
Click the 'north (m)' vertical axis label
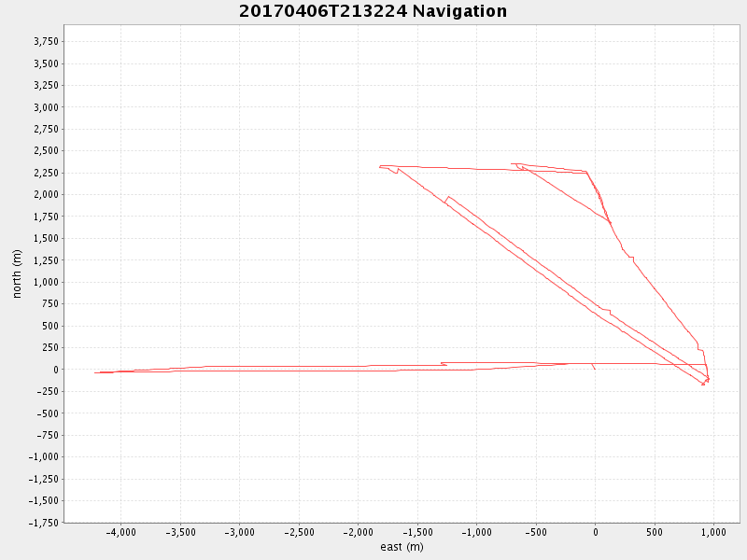[x=17, y=273]
